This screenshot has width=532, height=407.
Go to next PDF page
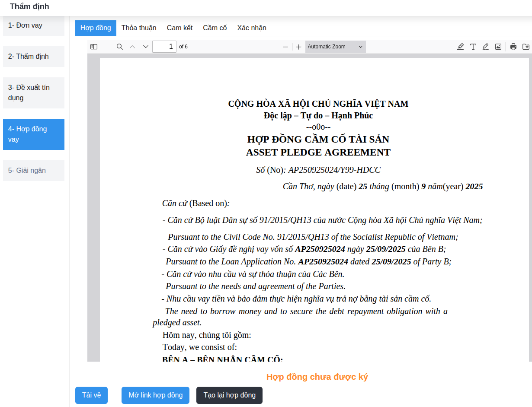(x=146, y=47)
